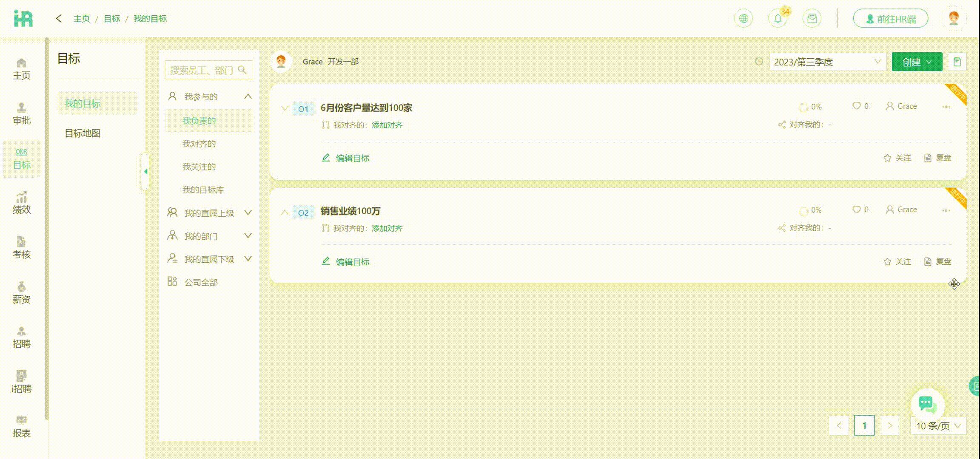The width and height of the screenshot is (980, 459).
Task: Follow the O2 goal with 关注
Action: pyautogui.click(x=897, y=262)
